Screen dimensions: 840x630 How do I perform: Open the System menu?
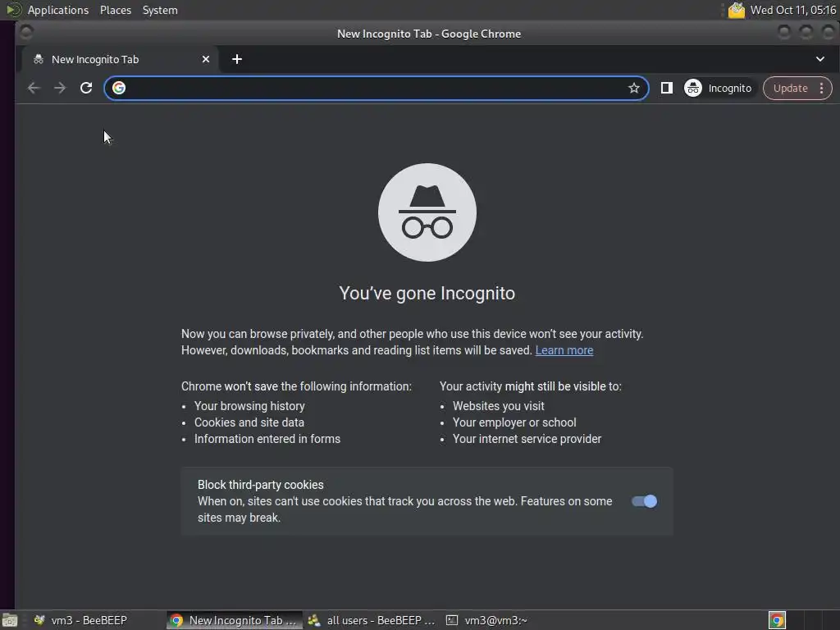(160, 10)
